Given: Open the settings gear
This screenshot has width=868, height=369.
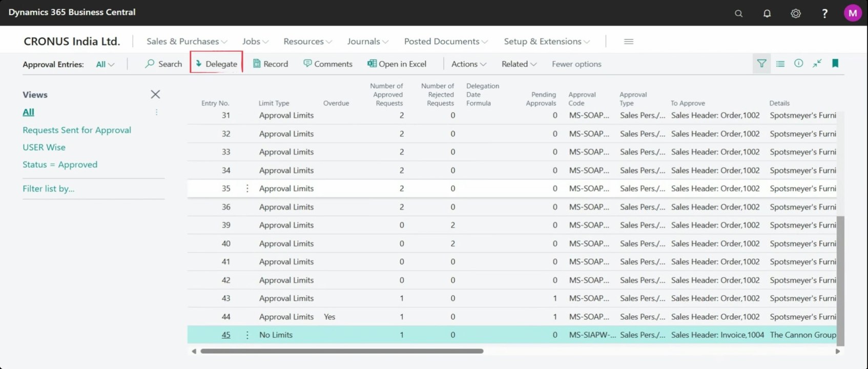Looking at the screenshot, I should 796,13.
